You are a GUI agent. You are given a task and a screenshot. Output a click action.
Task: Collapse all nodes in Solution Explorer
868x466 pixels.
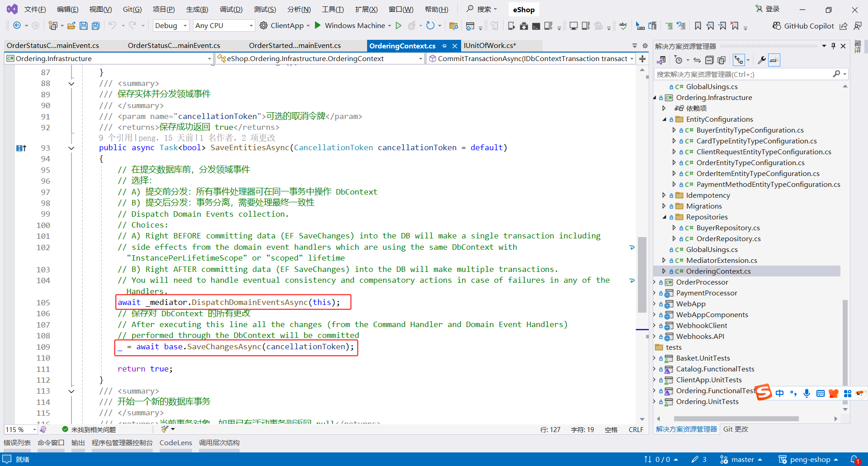coord(709,60)
